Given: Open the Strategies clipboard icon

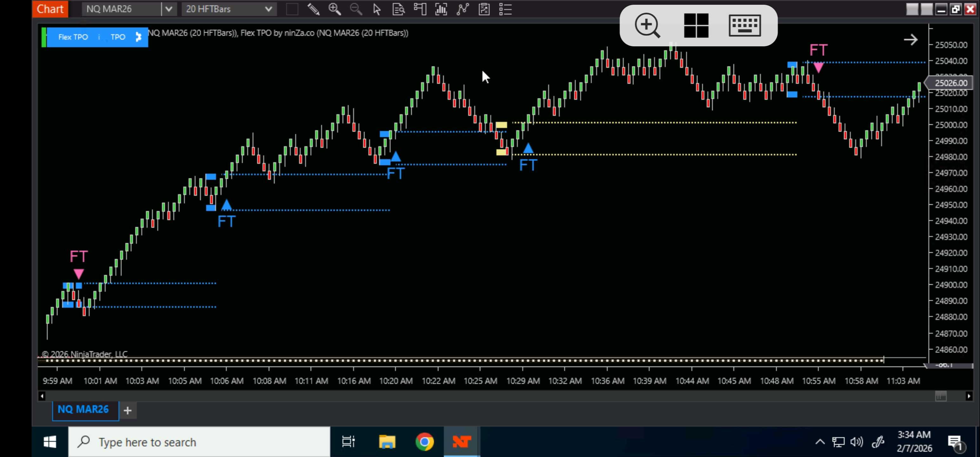Looking at the screenshot, I should click(x=484, y=9).
